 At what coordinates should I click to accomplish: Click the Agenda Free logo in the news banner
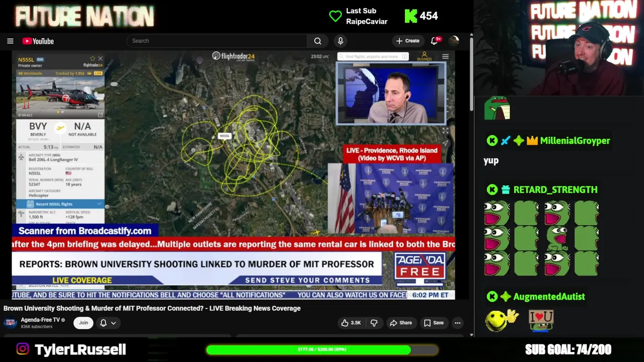point(420,266)
